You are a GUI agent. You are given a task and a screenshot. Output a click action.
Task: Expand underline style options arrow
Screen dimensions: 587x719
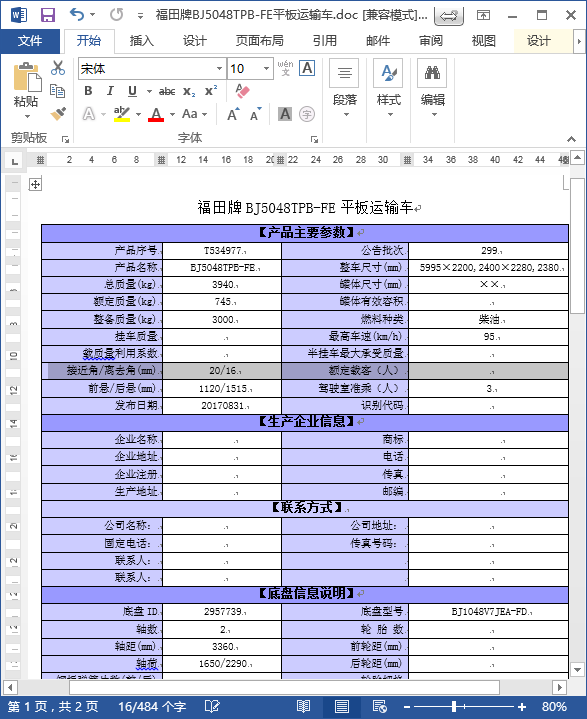click(149, 91)
